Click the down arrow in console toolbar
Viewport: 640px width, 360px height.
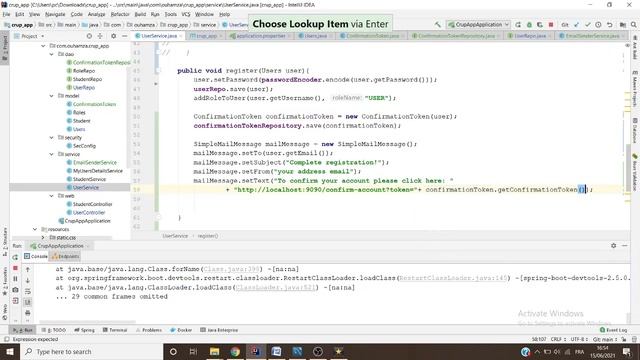[x=28, y=280]
